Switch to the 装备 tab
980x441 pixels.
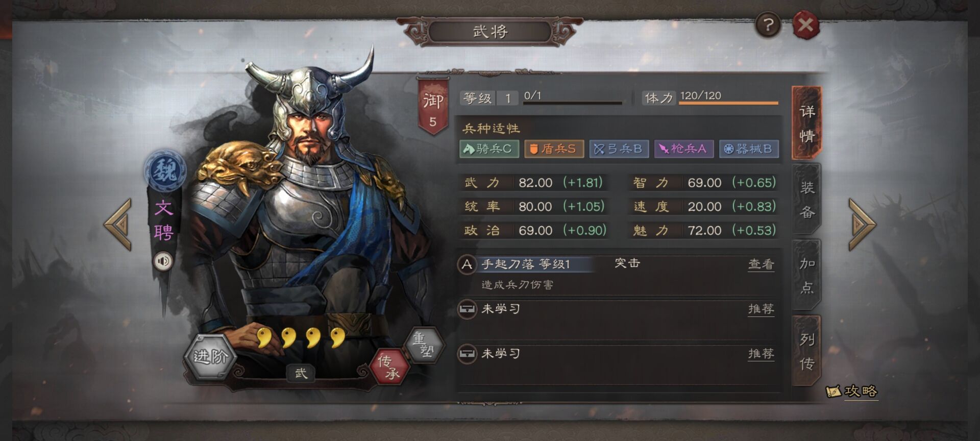point(806,200)
